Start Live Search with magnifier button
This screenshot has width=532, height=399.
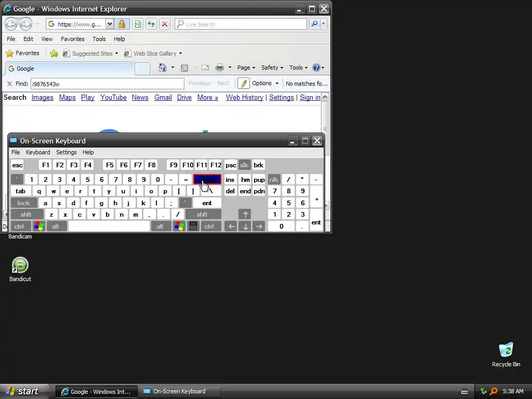click(x=314, y=24)
